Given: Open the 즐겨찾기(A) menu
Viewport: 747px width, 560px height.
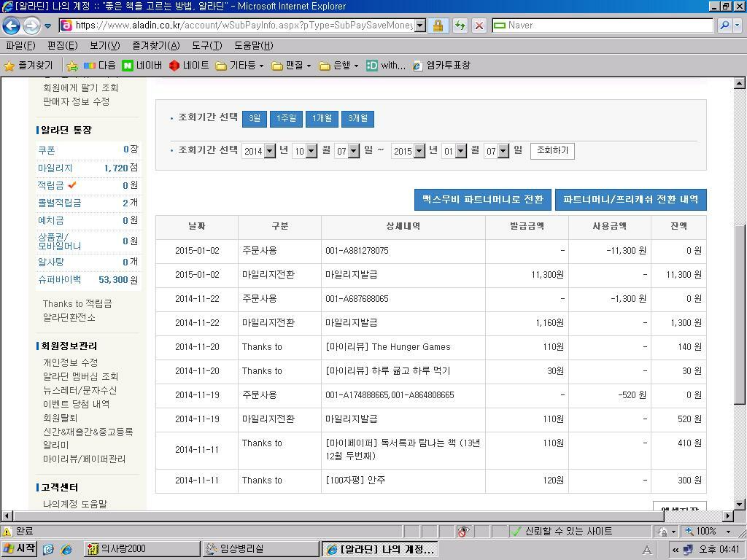Looking at the screenshot, I should pyautogui.click(x=156, y=45).
